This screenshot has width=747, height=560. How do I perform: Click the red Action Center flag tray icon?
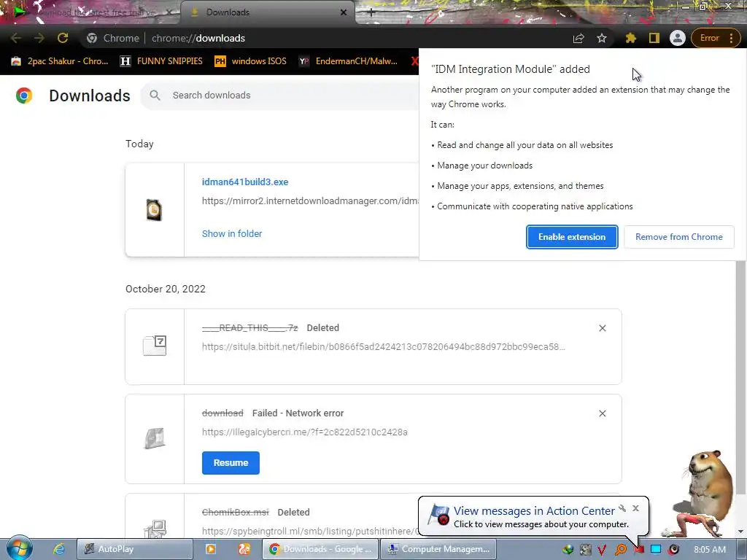[x=639, y=550]
